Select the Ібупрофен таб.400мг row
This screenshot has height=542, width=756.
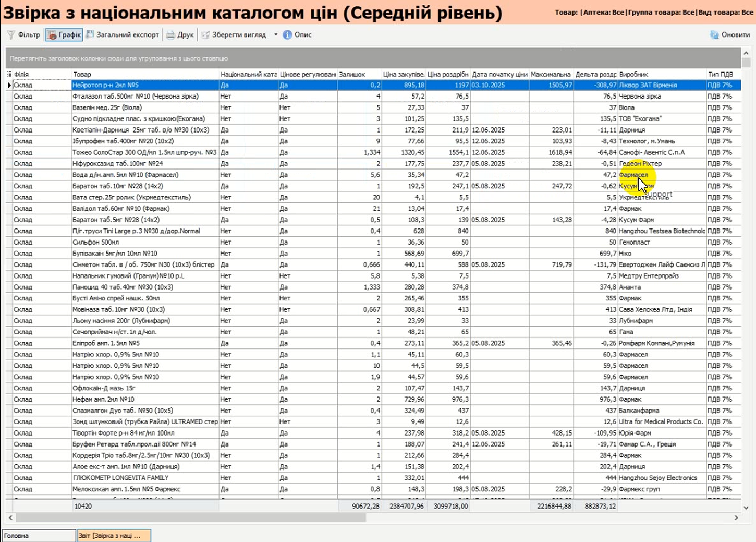coord(145,141)
